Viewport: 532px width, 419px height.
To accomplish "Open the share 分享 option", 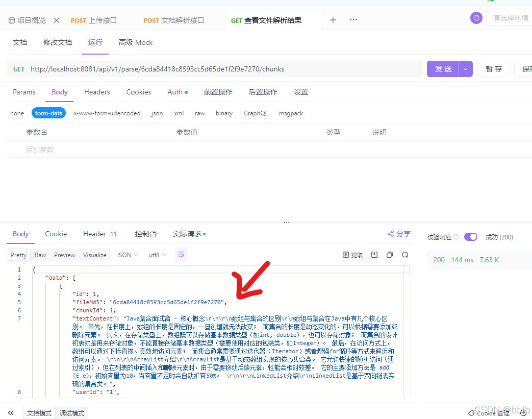I will tap(398, 233).
